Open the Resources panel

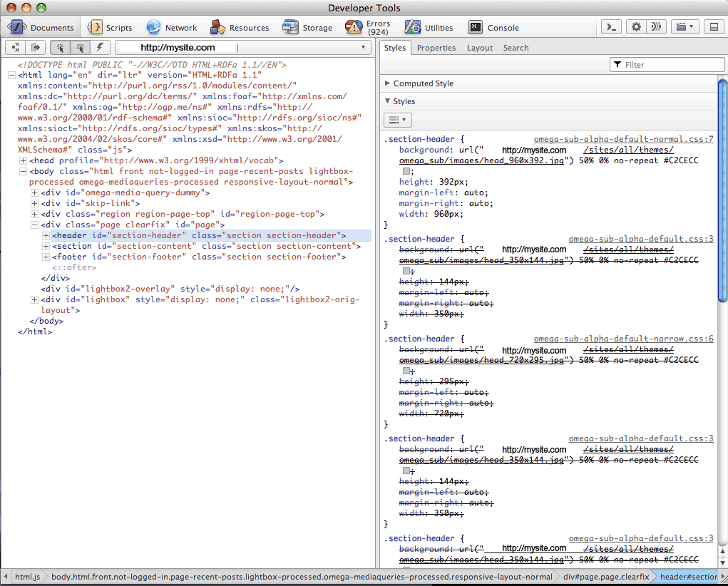pyautogui.click(x=240, y=27)
